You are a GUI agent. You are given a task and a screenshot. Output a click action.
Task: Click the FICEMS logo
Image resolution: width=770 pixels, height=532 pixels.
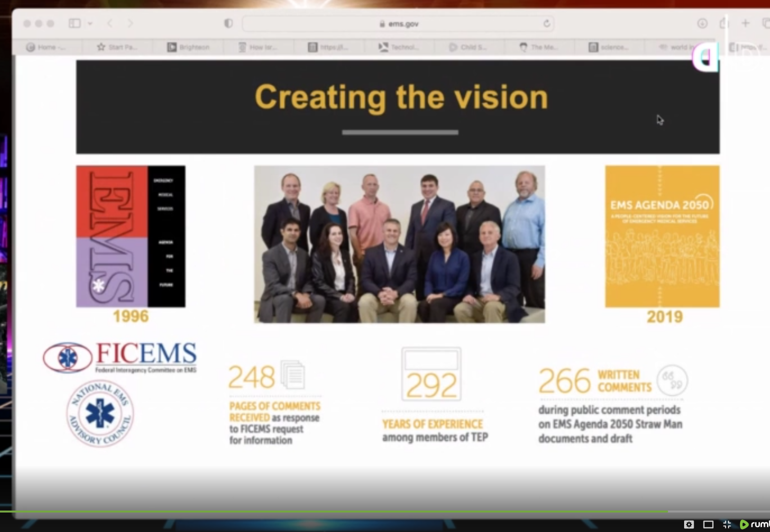pyautogui.click(x=120, y=357)
